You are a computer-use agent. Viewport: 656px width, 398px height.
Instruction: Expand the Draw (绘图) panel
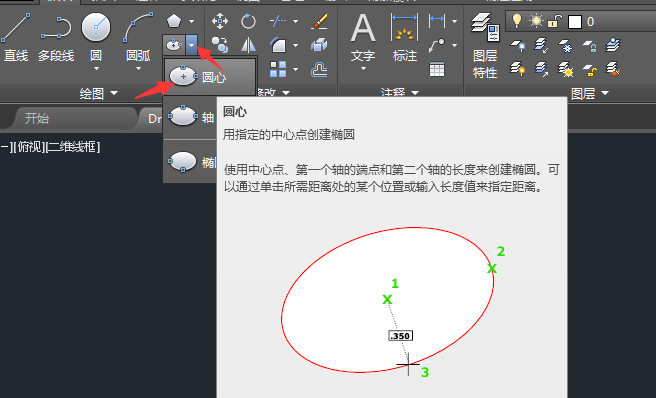(99, 93)
